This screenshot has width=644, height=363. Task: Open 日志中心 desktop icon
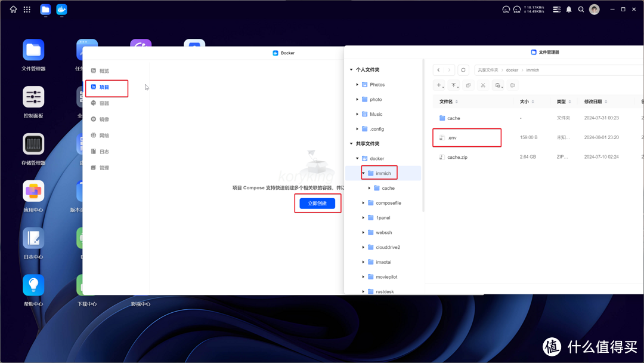coord(33,238)
